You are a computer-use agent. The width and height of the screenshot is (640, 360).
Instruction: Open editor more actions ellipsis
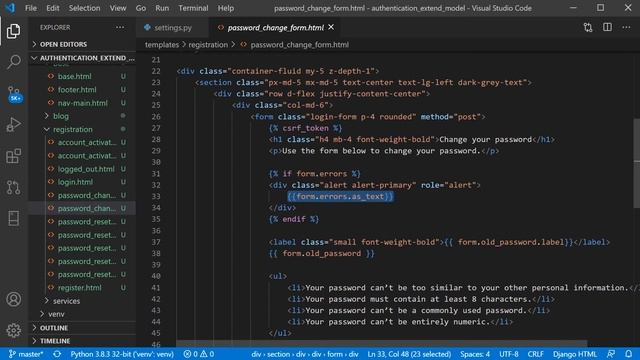click(x=626, y=27)
